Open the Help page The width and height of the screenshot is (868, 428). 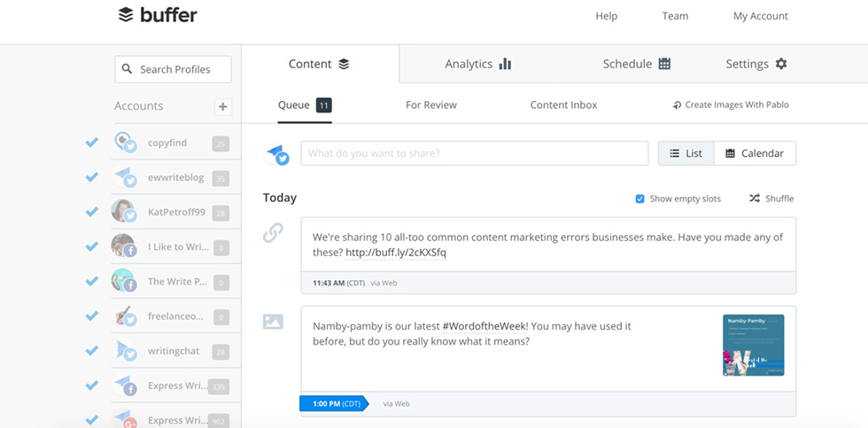coord(606,16)
